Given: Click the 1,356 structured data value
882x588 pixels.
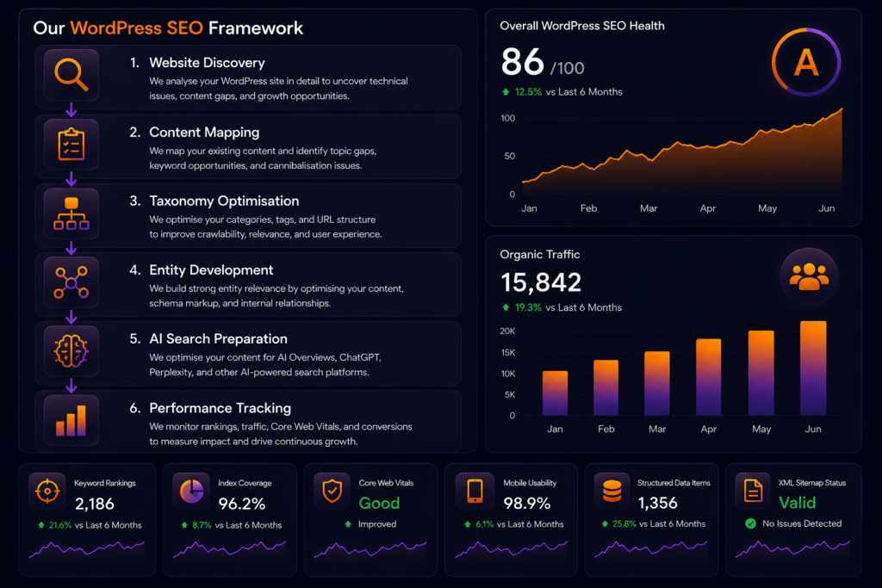Looking at the screenshot, I should [x=657, y=503].
